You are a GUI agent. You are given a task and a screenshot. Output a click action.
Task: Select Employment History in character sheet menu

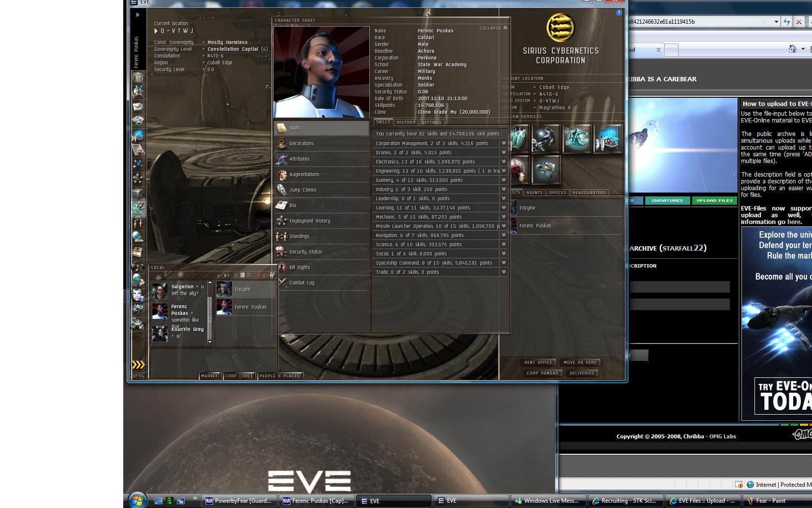tap(321, 221)
